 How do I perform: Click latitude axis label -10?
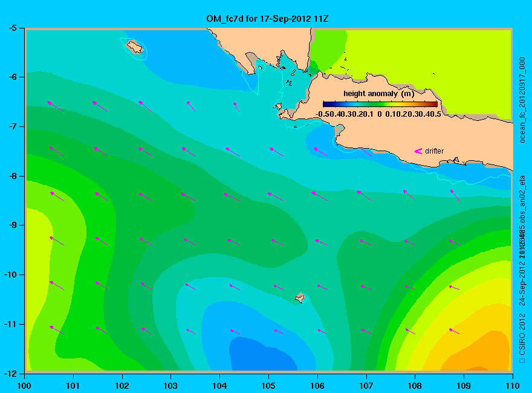[10, 274]
